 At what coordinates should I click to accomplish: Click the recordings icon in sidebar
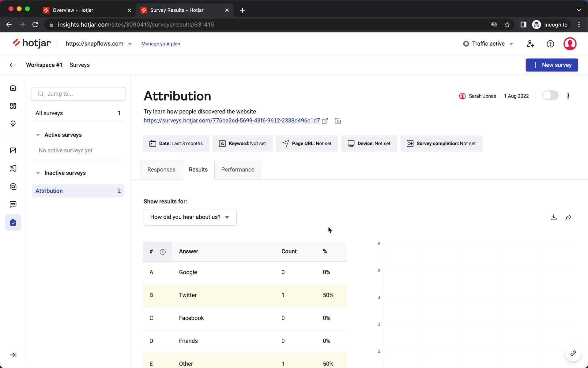[13, 168]
